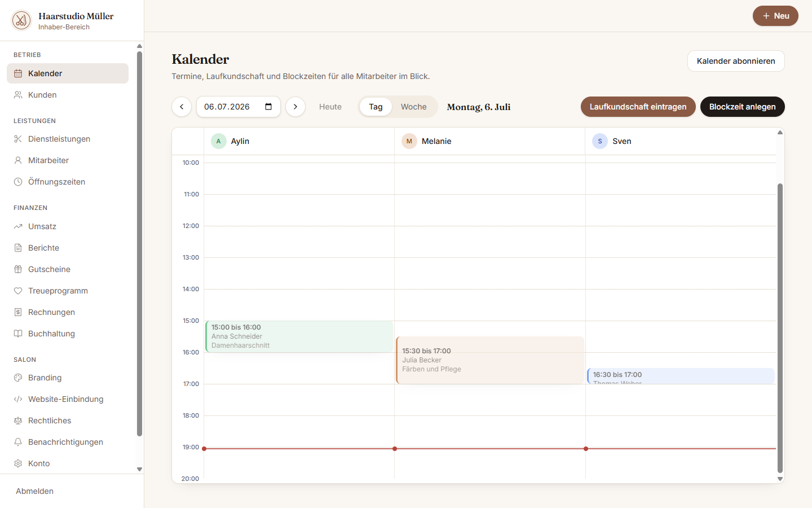Click Melanie's avatar badge
The image size is (812, 508).
point(409,141)
